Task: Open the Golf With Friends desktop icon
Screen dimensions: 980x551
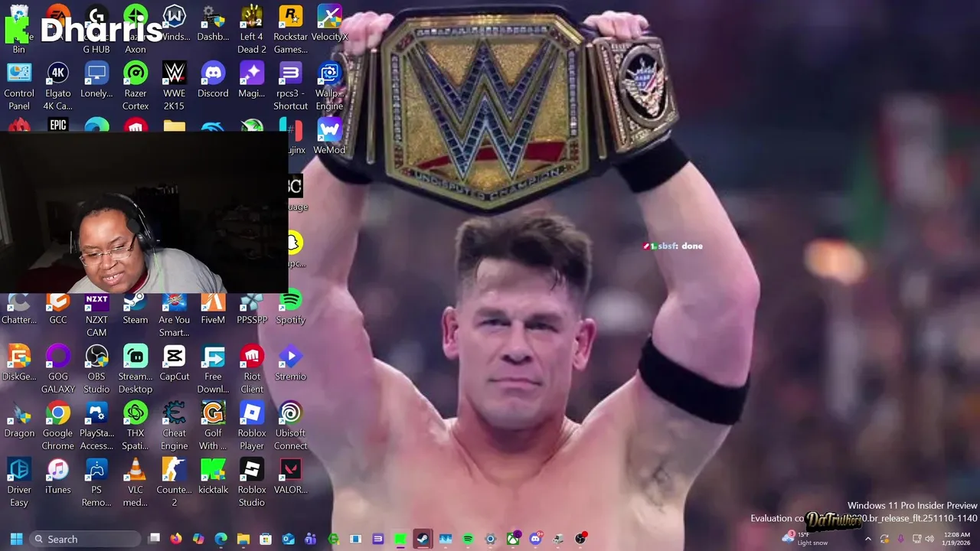Action: click(x=213, y=425)
